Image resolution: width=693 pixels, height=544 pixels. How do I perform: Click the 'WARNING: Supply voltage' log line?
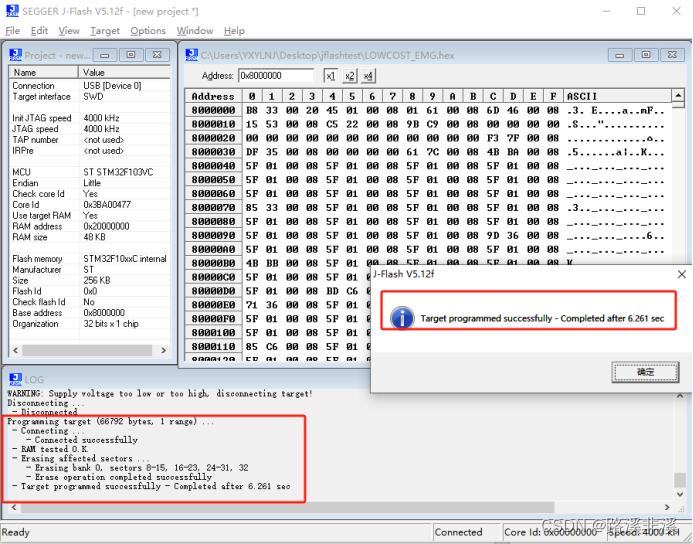coord(160,393)
